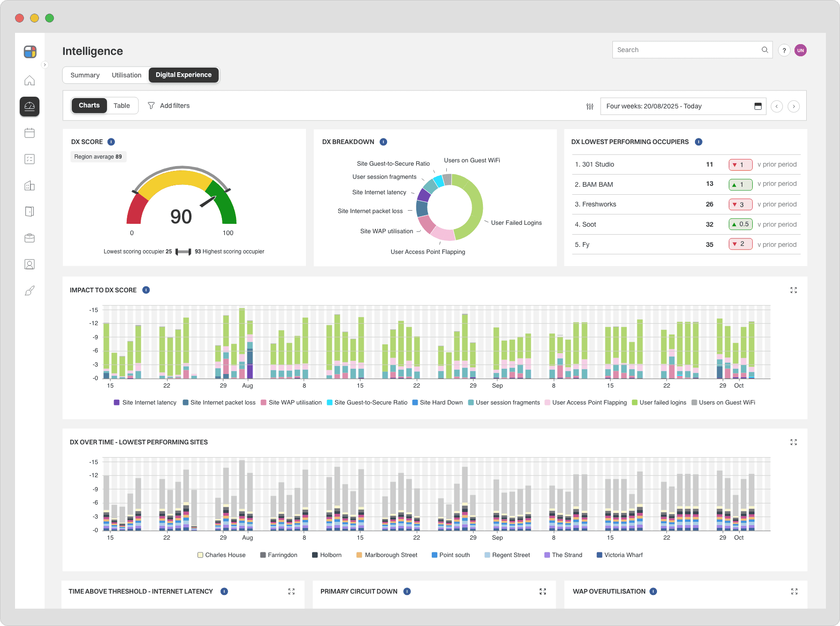Click the Add filters button
840x626 pixels.
point(169,106)
